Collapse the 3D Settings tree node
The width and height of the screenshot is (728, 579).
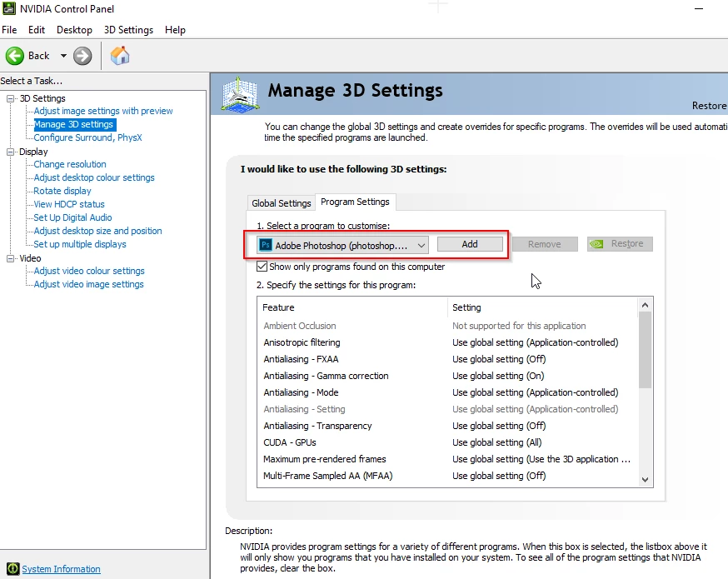pos(10,98)
